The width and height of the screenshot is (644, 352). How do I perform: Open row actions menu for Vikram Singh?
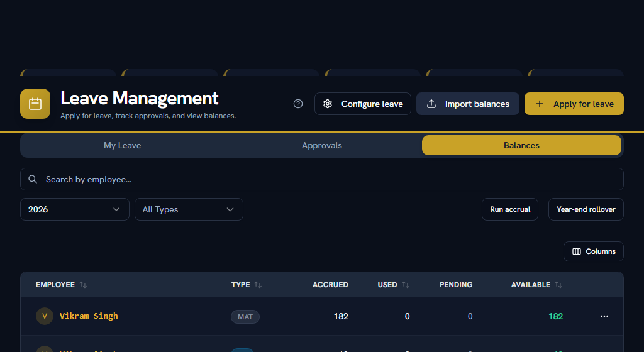pyautogui.click(x=604, y=316)
